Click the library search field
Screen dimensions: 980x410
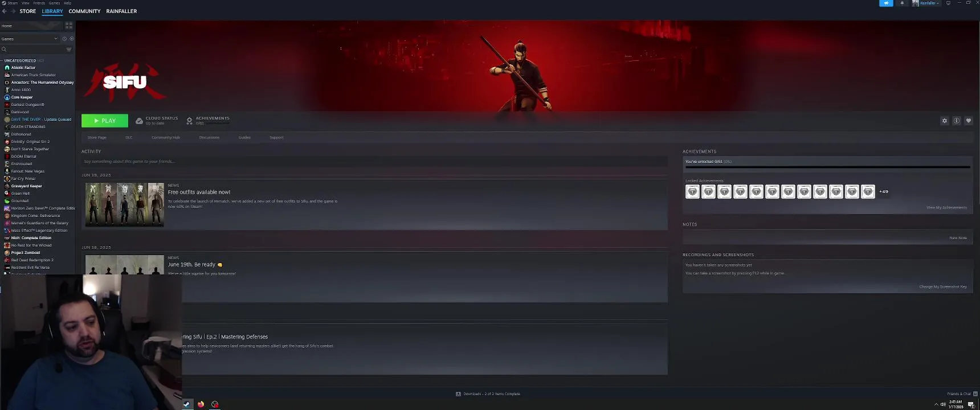(35, 50)
